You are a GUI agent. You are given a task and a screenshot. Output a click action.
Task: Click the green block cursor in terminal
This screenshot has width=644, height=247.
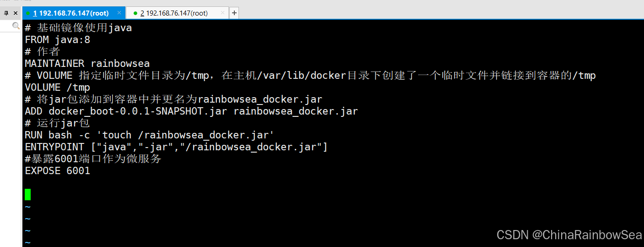click(x=28, y=194)
